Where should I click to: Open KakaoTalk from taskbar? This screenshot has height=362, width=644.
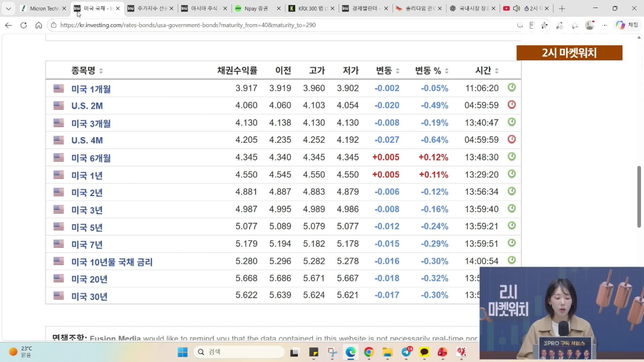click(x=424, y=352)
